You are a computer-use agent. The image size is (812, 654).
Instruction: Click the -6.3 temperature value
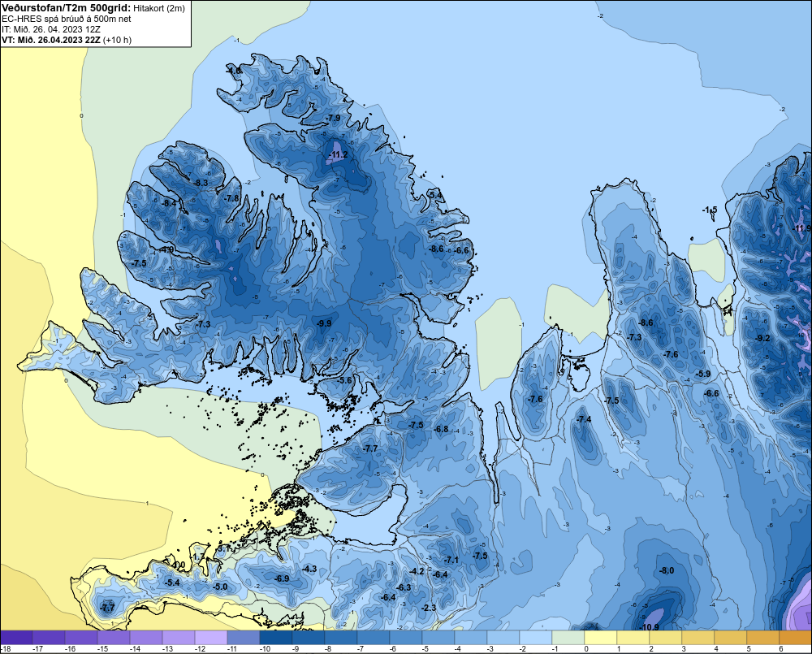[x=404, y=587]
